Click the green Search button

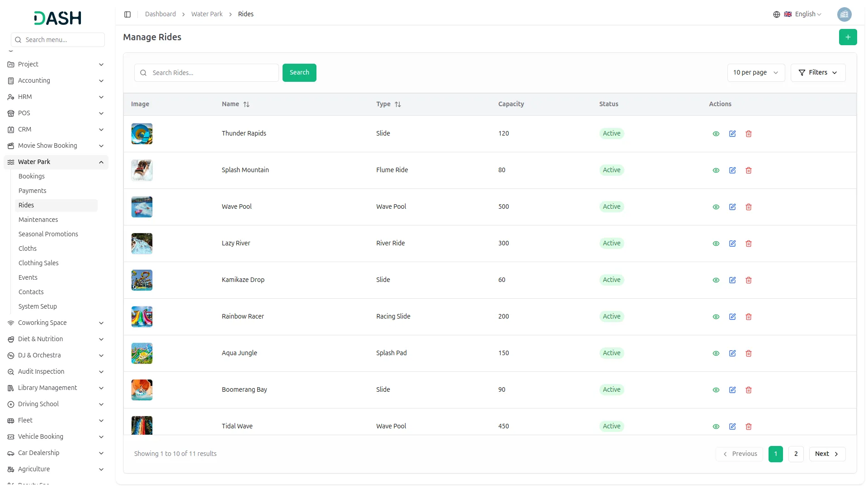tap(299, 73)
